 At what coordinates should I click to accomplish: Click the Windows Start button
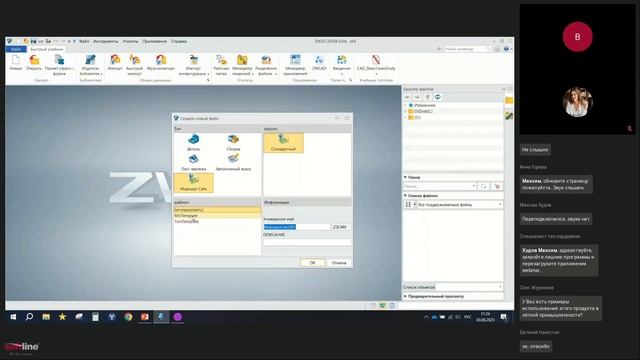coord(13,317)
